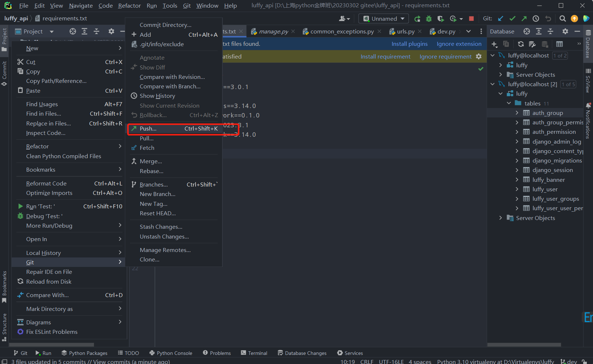Collapse the tables folder node
593x364 pixels.
tap(509, 103)
